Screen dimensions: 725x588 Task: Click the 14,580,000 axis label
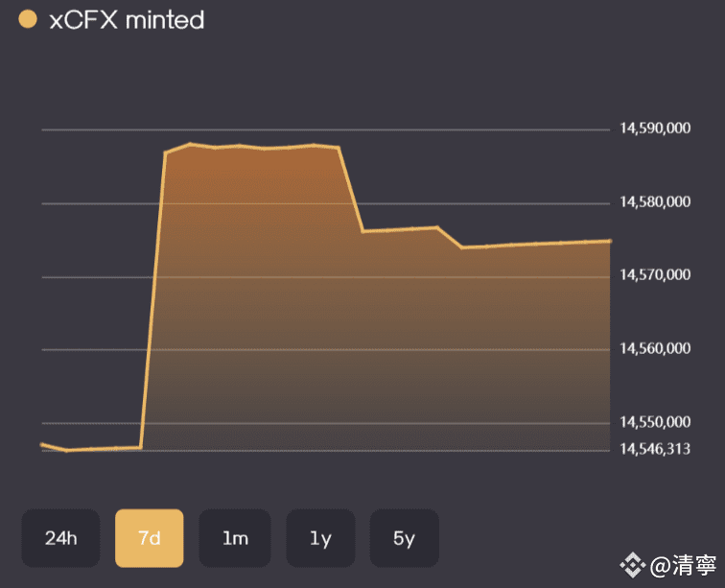[655, 201]
